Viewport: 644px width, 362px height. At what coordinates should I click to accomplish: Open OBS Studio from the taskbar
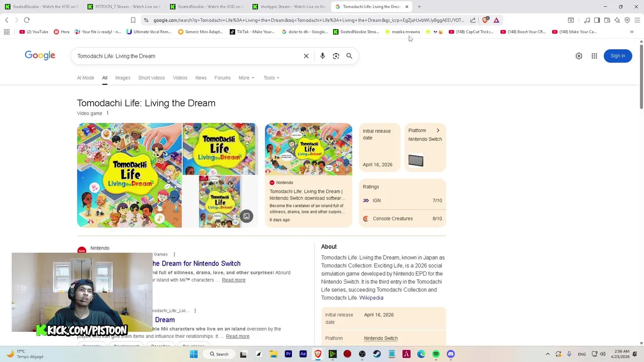362,354
